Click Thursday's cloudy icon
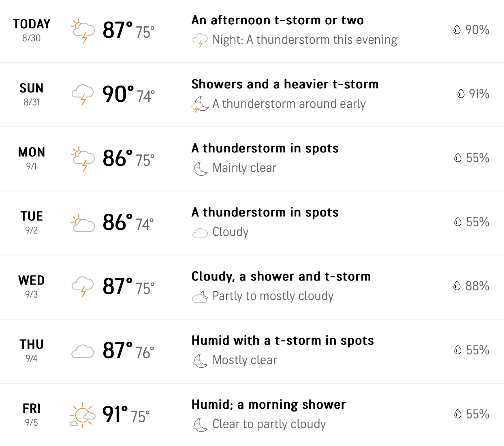The image size is (504, 446). [x=83, y=351]
